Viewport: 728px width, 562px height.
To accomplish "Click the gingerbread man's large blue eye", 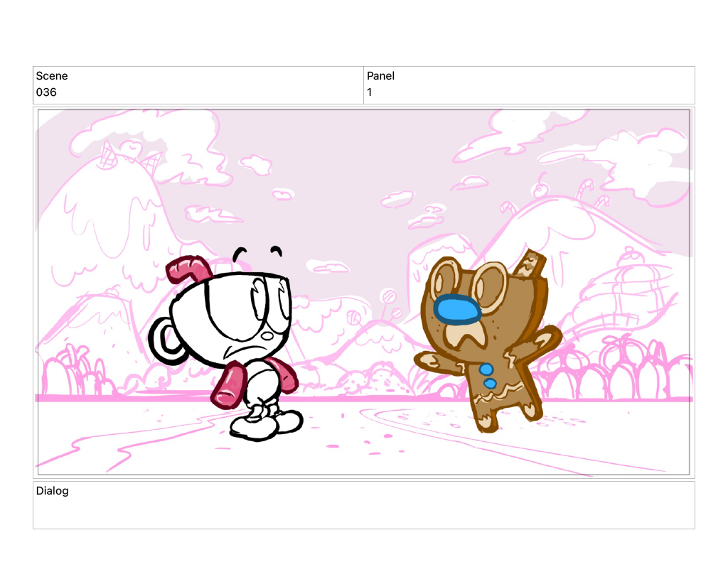I will [456, 309].
